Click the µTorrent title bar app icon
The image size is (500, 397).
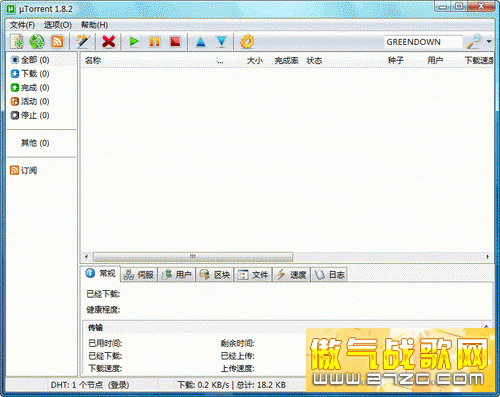click(x=12, y=9)
